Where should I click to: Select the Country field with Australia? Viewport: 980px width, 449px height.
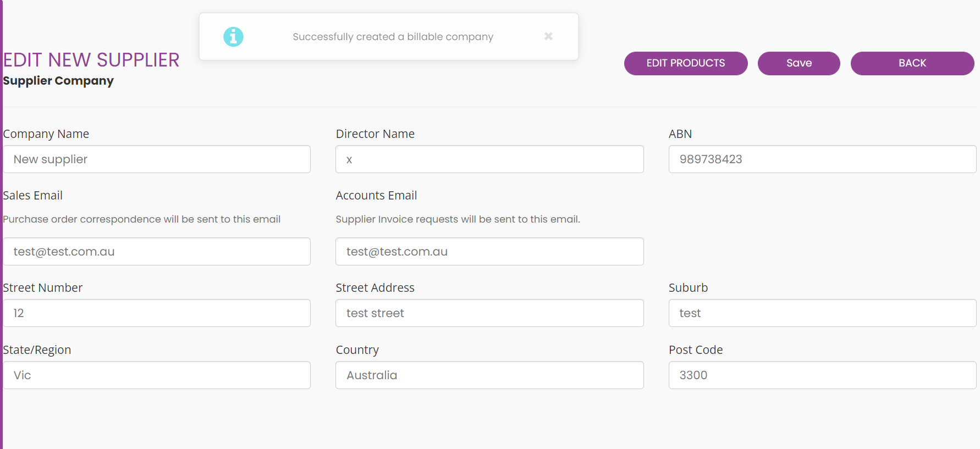(489, 375)
